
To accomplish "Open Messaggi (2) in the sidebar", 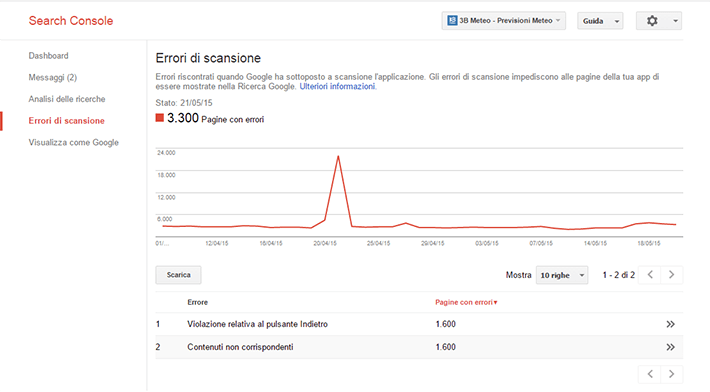I will (x=53, y=77).
